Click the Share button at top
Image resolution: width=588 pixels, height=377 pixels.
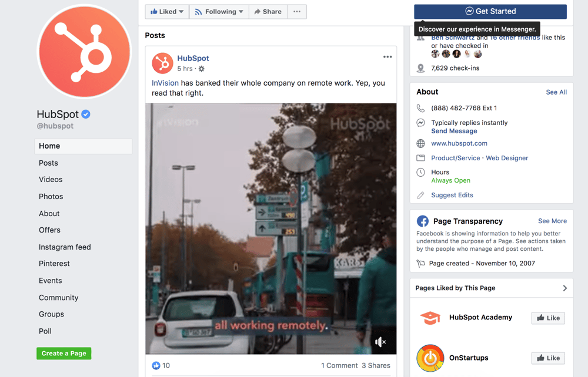click(268, 12)
